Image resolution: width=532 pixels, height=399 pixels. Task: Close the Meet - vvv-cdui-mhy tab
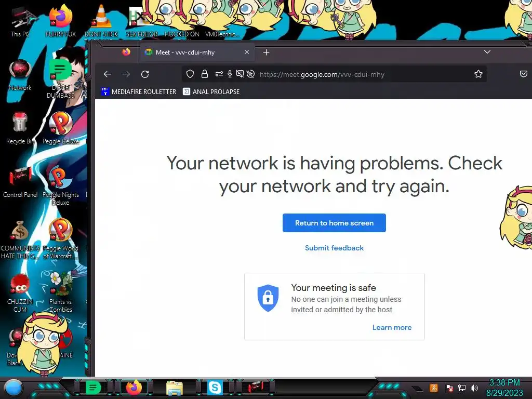click(x=247, y=52)
